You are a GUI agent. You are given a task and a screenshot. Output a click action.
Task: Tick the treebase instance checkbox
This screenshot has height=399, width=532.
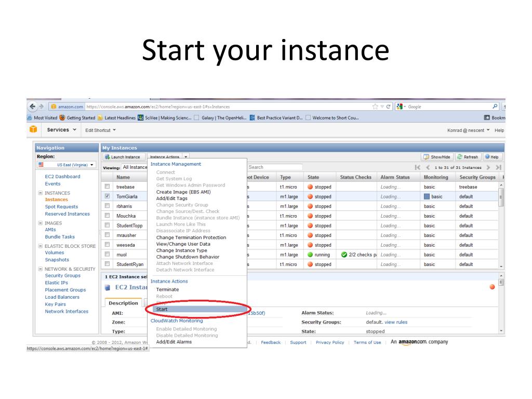click(x=107, y=187)
